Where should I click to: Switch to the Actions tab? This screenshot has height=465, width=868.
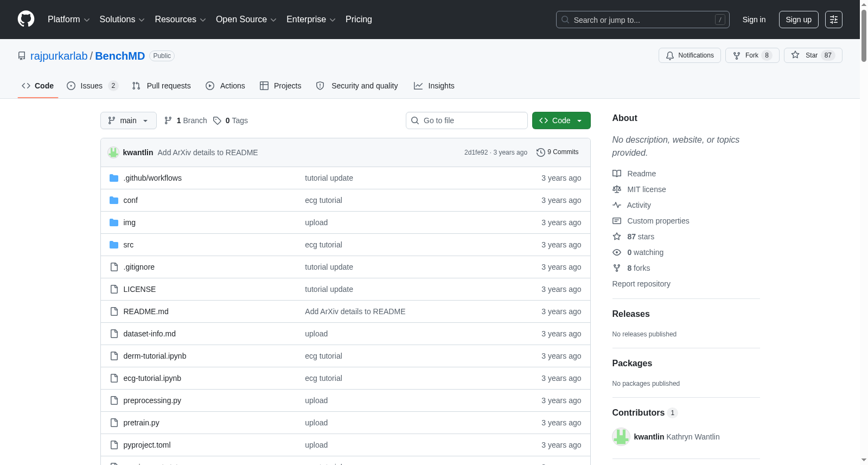[x=226, y=86]
